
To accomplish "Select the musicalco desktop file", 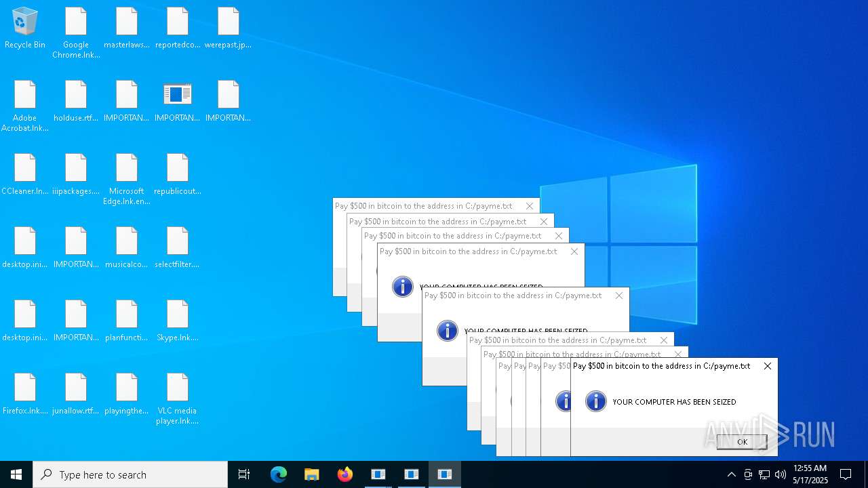I will pyautogui.click(x=127, y=248).
